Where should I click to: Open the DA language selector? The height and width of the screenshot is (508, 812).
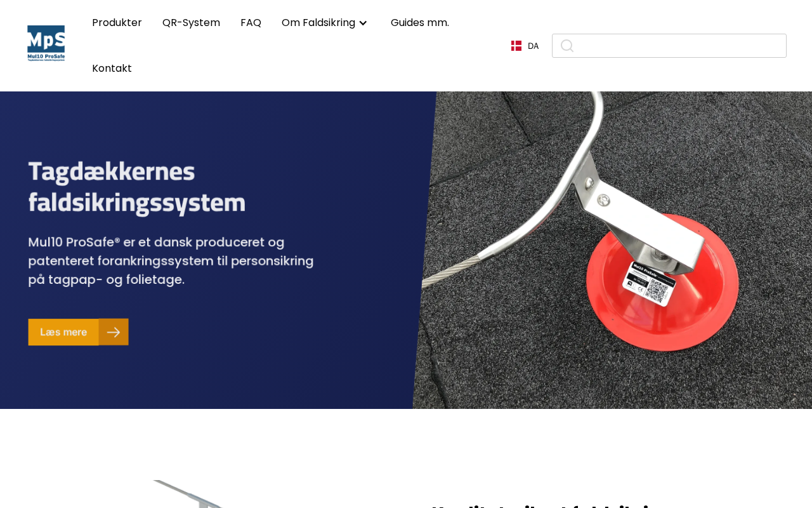[525, 46]
